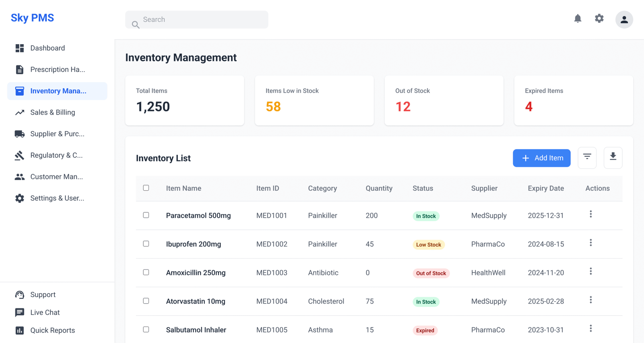Open the user profile avatar
Screen dimensions: 644x343
[x=624, y=19]
